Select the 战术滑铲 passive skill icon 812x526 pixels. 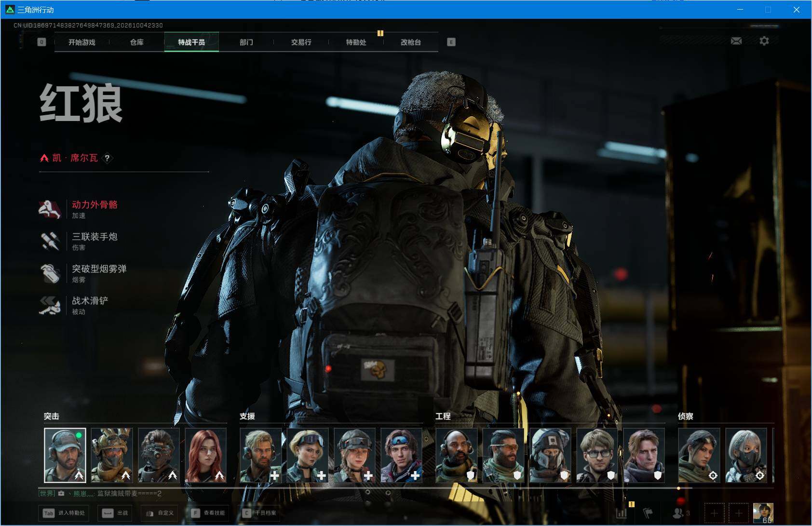(x=50, y=305)
